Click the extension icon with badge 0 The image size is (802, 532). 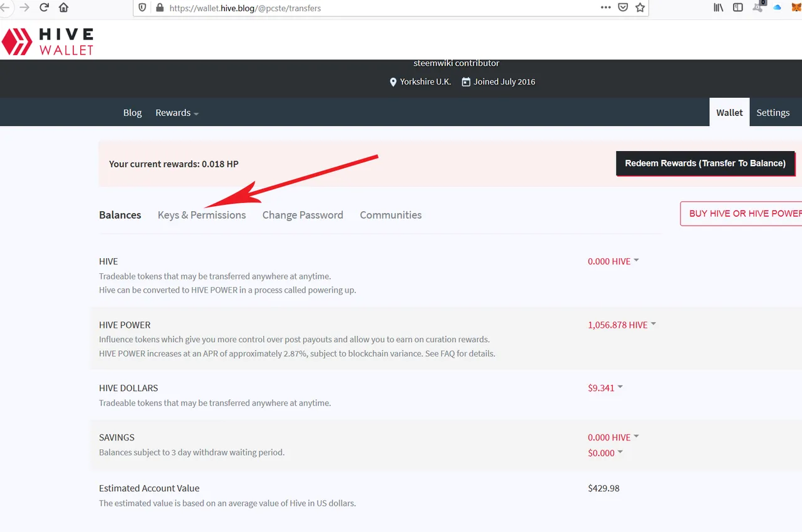pyautogui.click(x=758, y=6)
